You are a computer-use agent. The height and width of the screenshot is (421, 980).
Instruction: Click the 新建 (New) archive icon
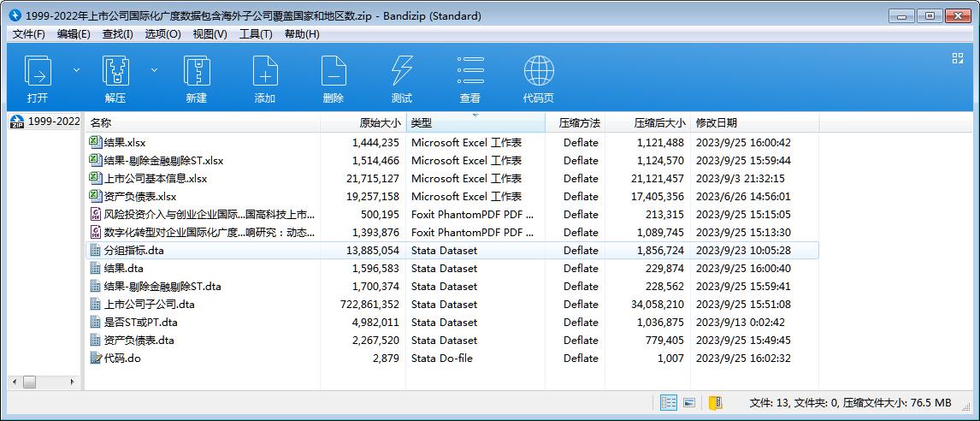pos(196,71)
